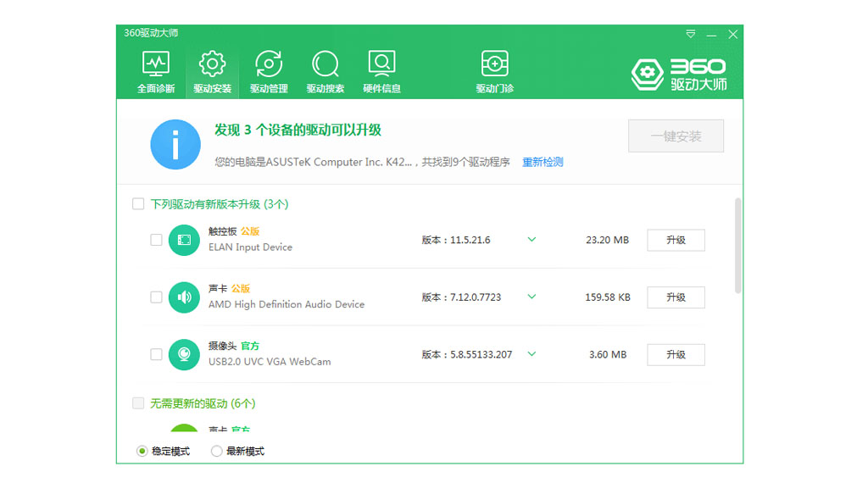Open the title bar dropdown menu icon
Screen dimensions: 868x483
(x=690, y=34)
